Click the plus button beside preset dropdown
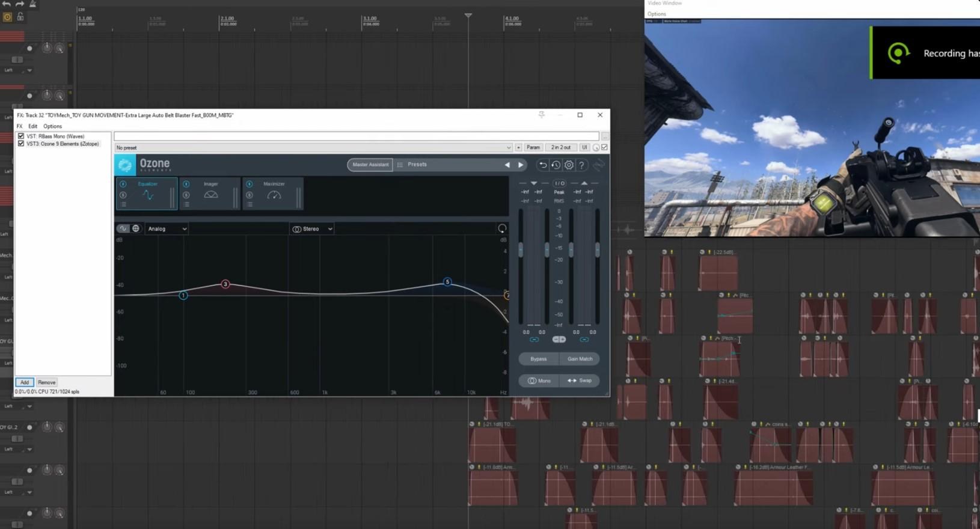980x529 pixels. click(x=518, y=147)
